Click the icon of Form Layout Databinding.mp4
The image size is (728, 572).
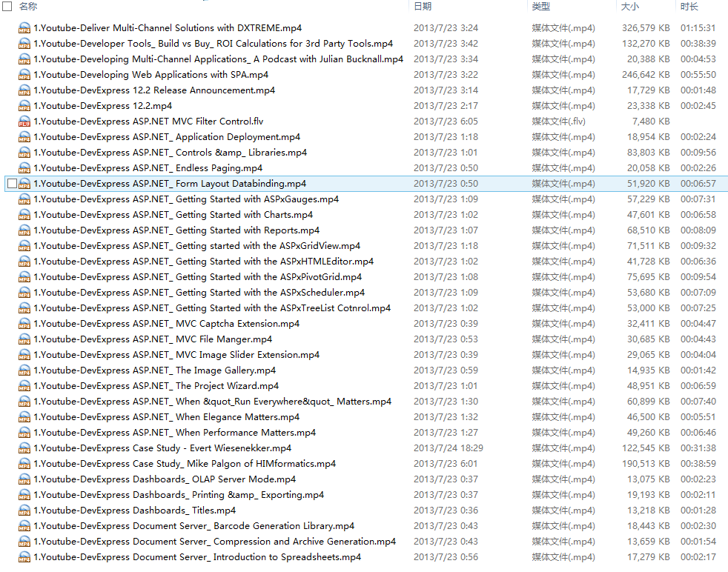tap(24, 184)
